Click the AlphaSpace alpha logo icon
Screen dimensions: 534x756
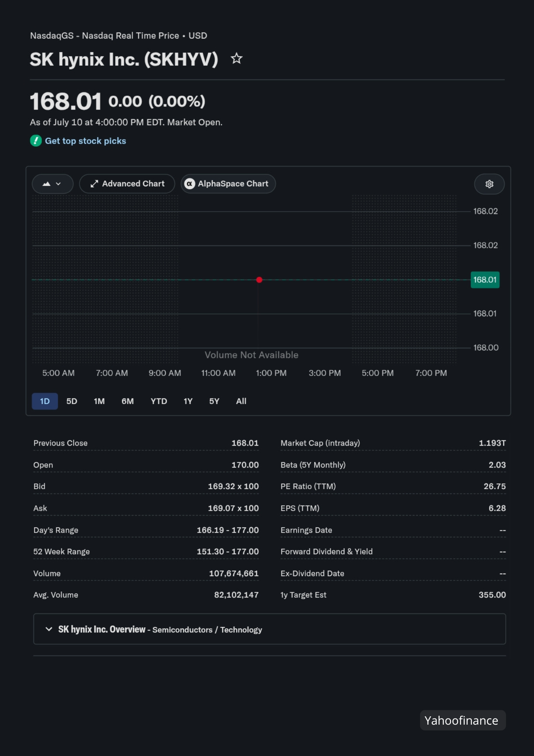tap(190, 184)
